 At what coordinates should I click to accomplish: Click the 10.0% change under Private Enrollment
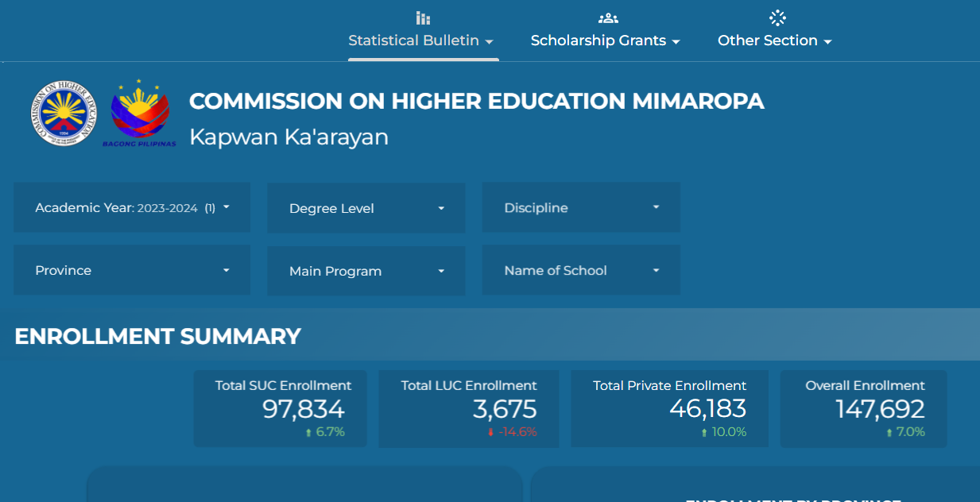pos(729,433)
